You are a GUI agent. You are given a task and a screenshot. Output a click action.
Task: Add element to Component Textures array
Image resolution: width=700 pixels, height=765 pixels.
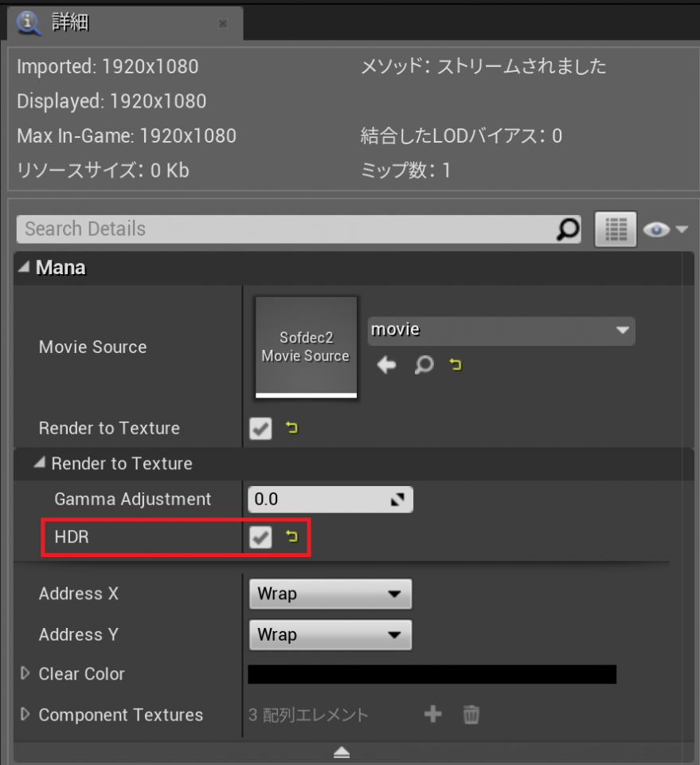click(x=433, y=714)
